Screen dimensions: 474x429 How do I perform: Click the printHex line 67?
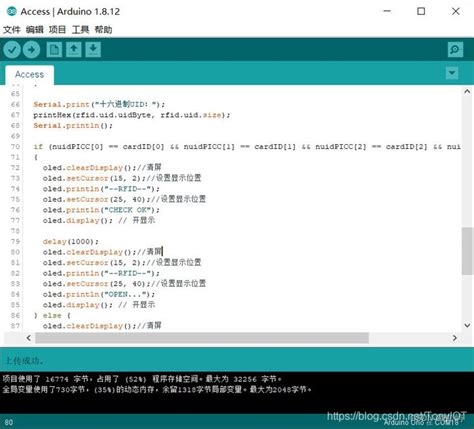(132, 115)
